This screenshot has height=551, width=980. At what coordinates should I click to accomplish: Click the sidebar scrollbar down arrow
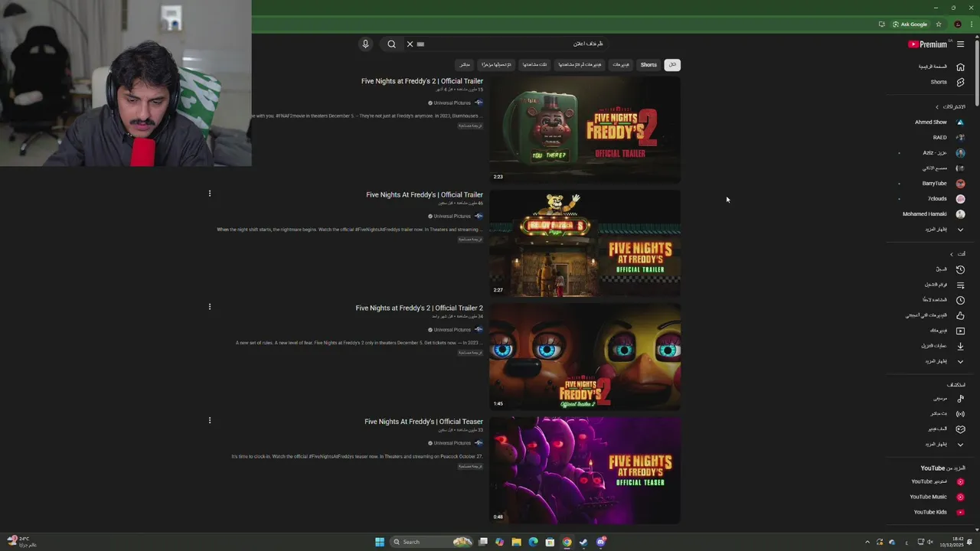pyautogui.click(x=976, y=529)
